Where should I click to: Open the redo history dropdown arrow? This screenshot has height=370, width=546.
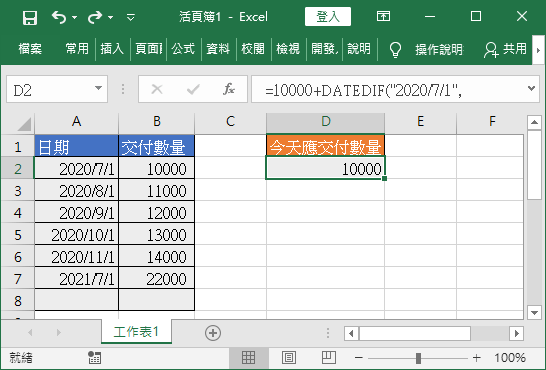coord(110,17)
